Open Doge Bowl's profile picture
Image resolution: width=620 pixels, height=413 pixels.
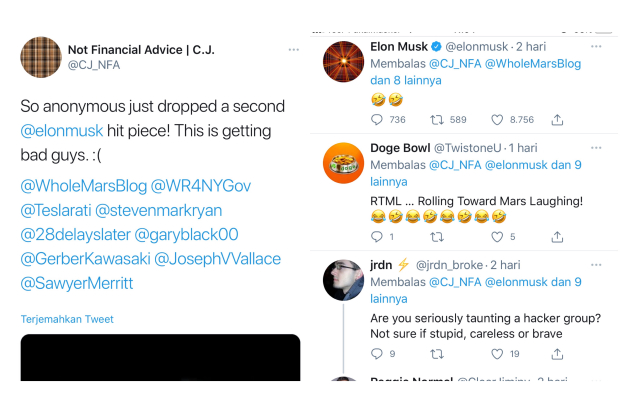pos(343,164)
